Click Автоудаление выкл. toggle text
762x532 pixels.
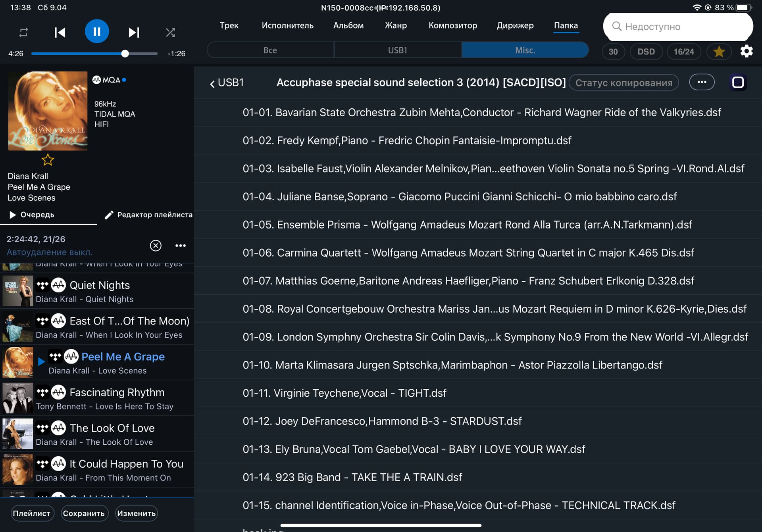pos(49,252)
